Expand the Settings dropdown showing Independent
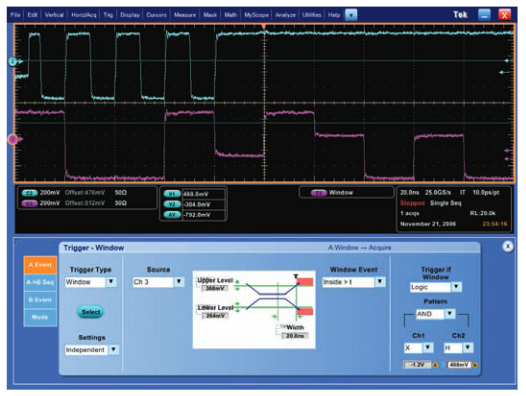Image resolution: width=526 pixels, height=396 pixels. point(114,350)
